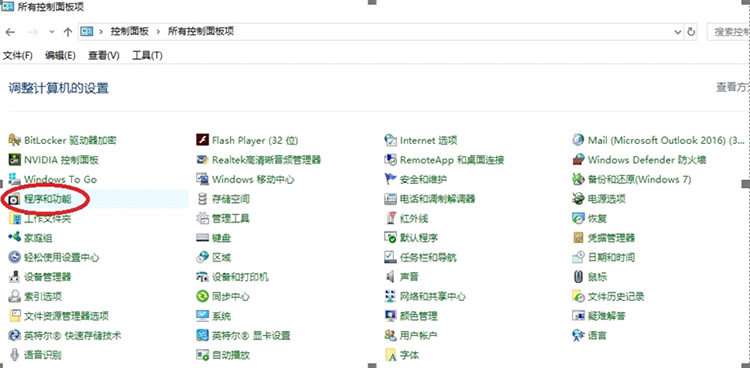Open the 任务栏和导航 link
The image size is (750, 368).
[x=428, y=257]
